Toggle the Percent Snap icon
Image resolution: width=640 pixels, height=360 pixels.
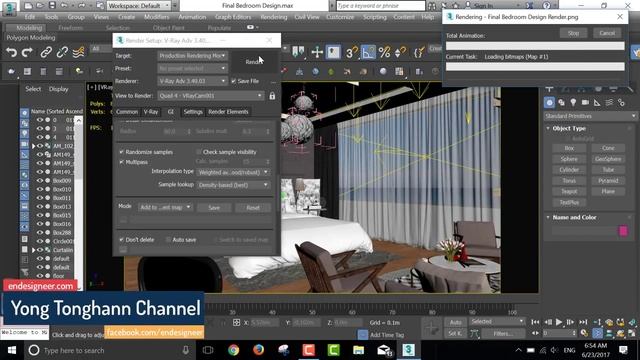click(384, 52)
